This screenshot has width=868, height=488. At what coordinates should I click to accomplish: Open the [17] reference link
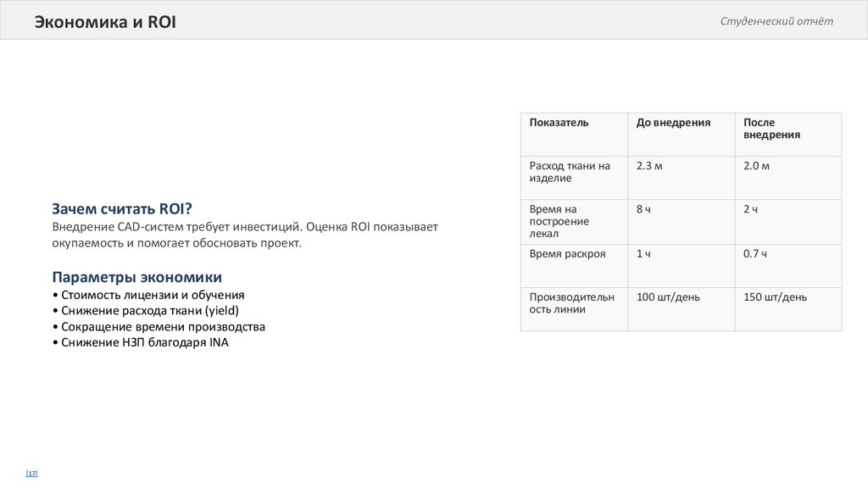[x=31, y=473]
